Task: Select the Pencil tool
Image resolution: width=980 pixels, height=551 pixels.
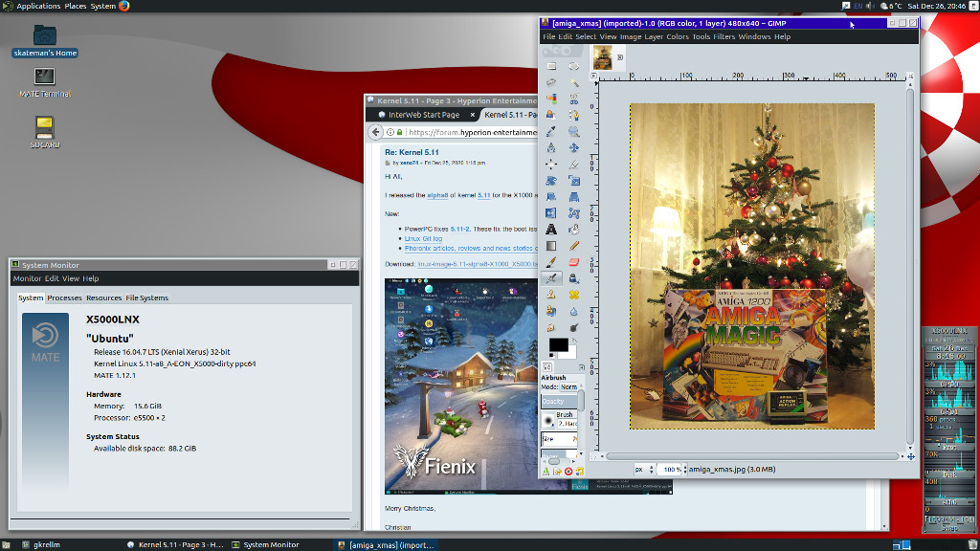Action: 574,246
